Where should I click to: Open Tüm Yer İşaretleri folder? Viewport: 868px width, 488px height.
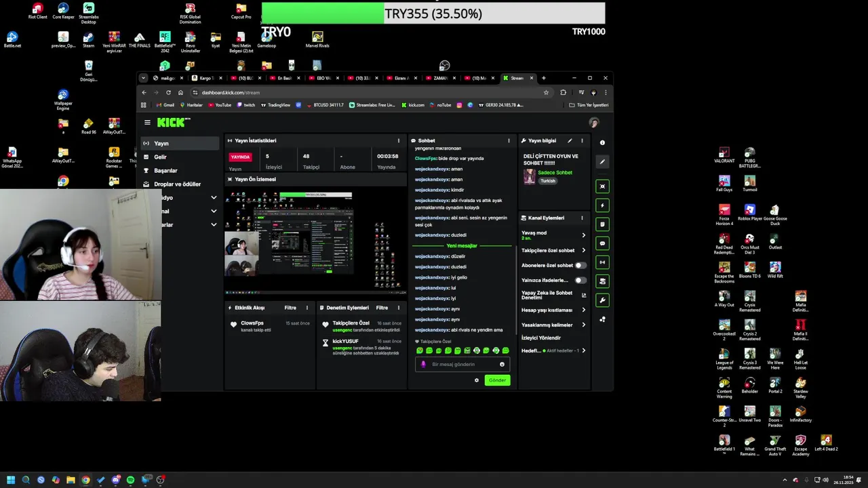click(589, 105)
